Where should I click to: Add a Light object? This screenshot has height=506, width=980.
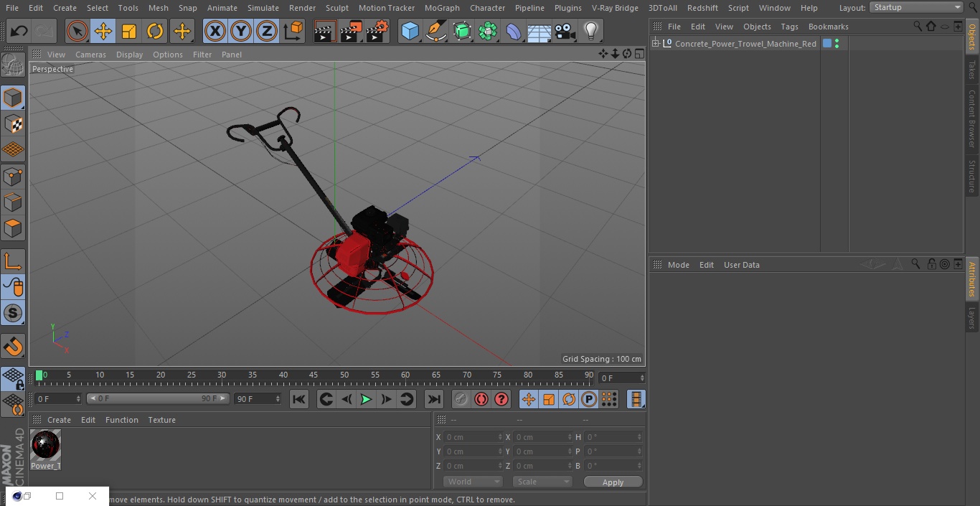coord(590,31)
